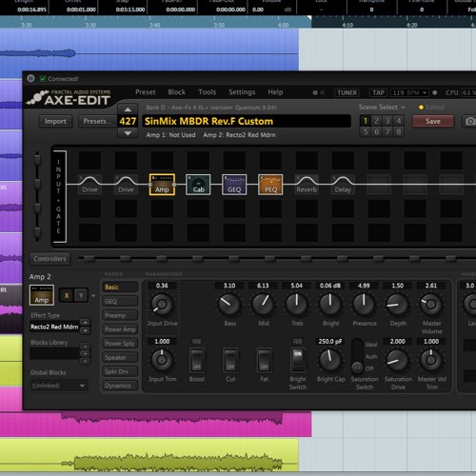Select scene 5
This screenshot has height=476, width=476.
tap(366, 131)
